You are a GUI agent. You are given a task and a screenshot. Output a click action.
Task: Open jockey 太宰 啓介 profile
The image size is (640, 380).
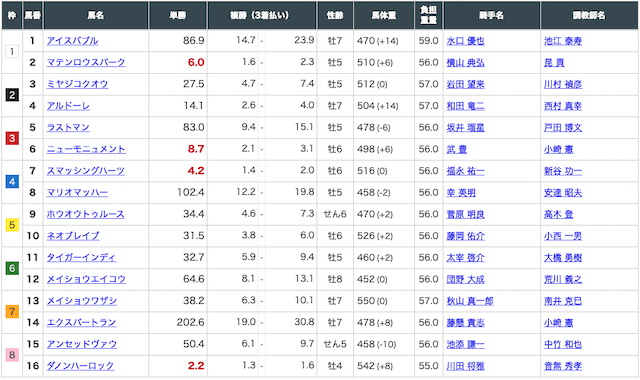[x=465, y=258]
